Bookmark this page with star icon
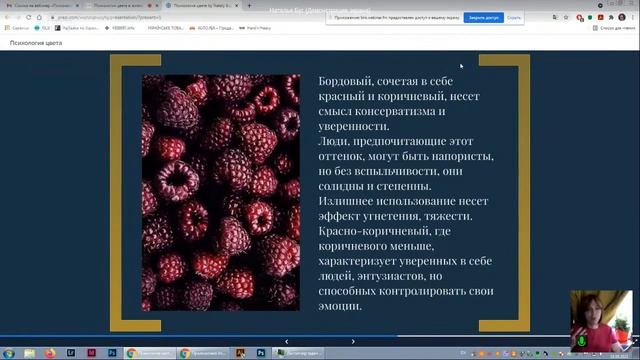This screenshot has width=640, height=360. 566,18
